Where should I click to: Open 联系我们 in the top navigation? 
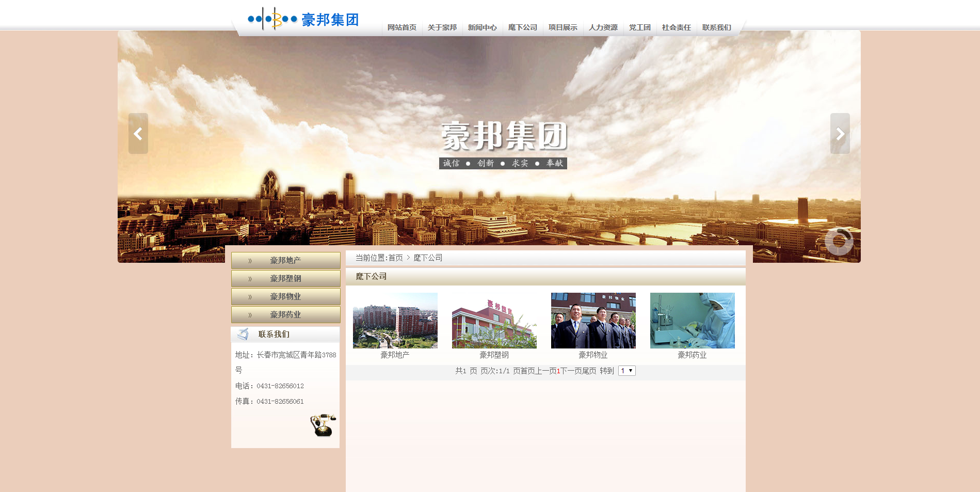pos(716,27)
